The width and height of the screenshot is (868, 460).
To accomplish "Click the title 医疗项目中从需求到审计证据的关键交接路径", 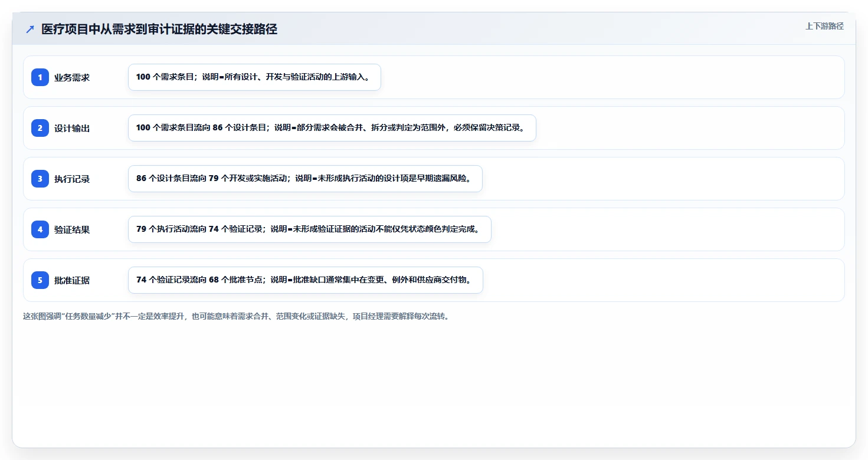I will (x=159, y=29).
